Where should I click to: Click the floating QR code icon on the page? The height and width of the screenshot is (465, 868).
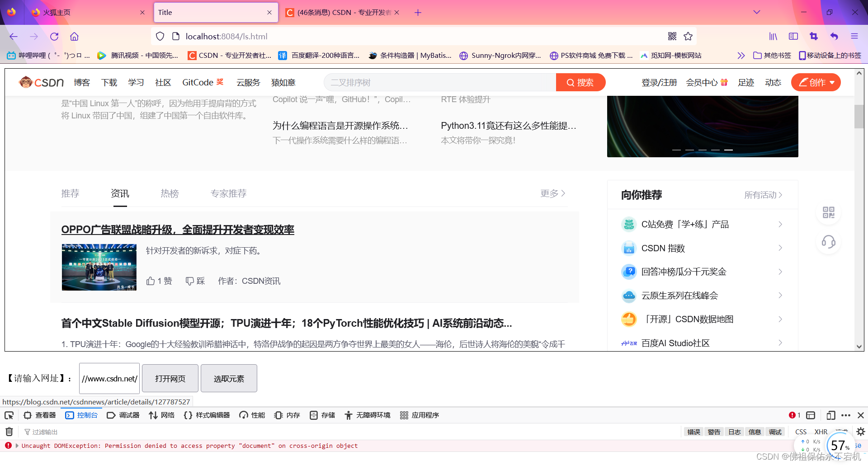tap(829, 212)
